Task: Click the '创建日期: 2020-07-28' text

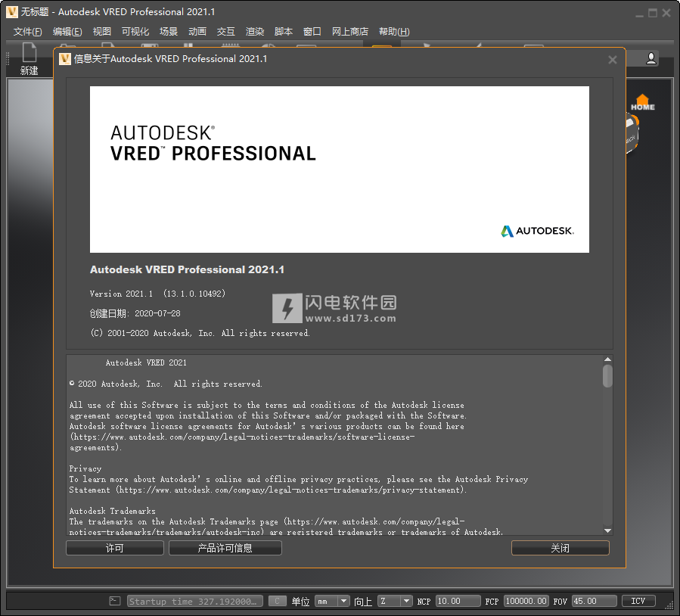Action: click(135, 313)
